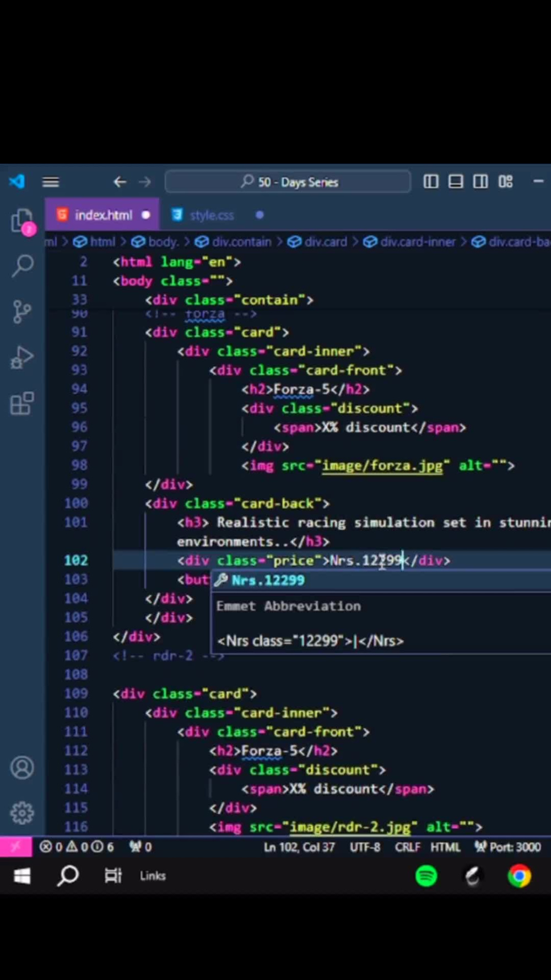Open Source Control view
551x980 pixels.
click(22, 311)
